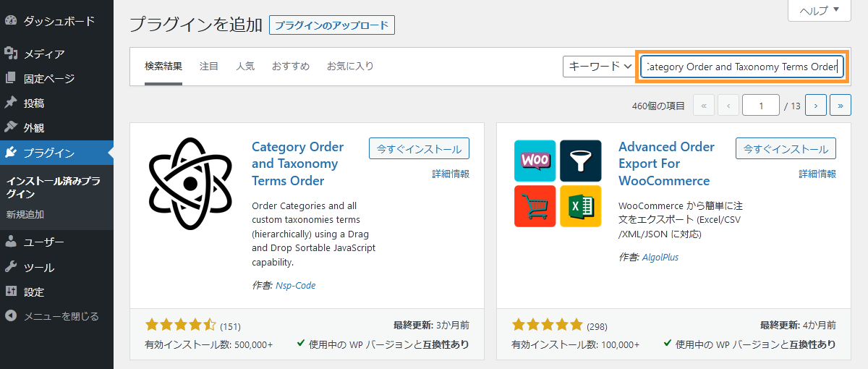Go to first page of results

point(704,106)
